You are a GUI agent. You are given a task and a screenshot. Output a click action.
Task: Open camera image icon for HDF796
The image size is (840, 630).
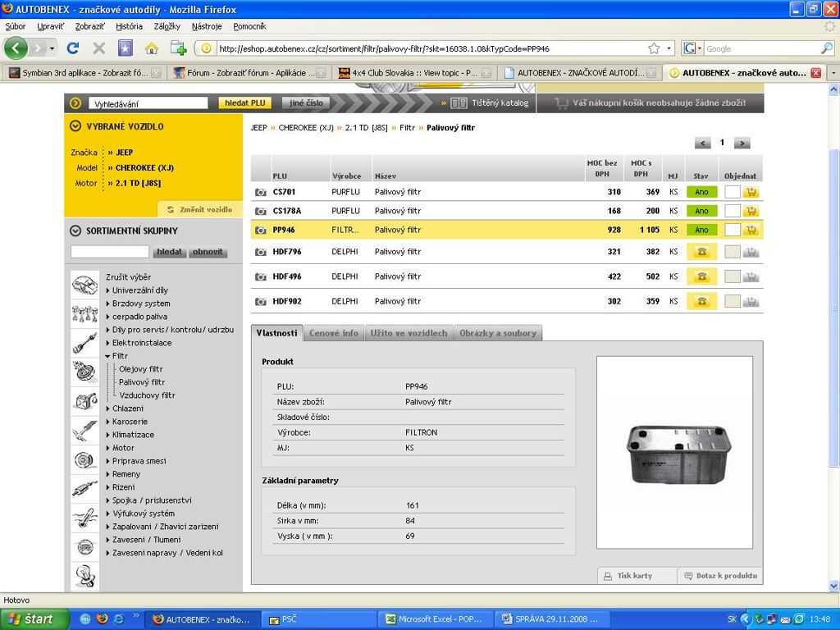pos(260,252)
